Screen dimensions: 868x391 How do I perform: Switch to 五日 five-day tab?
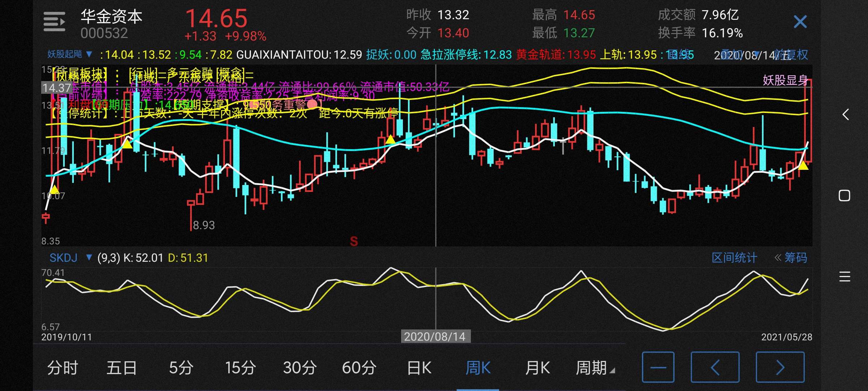pyautogui.click(x=122, y=368)
